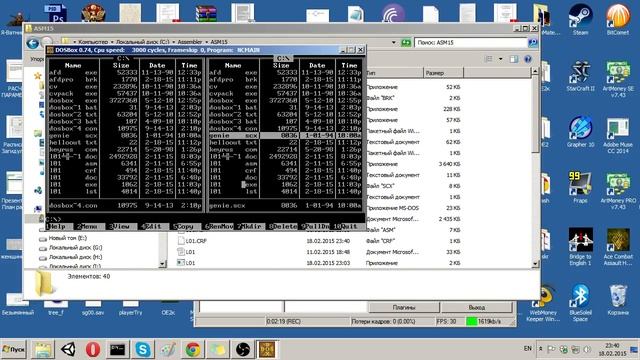Open the Grapher 10 desktop shortcut

[580, 131]
